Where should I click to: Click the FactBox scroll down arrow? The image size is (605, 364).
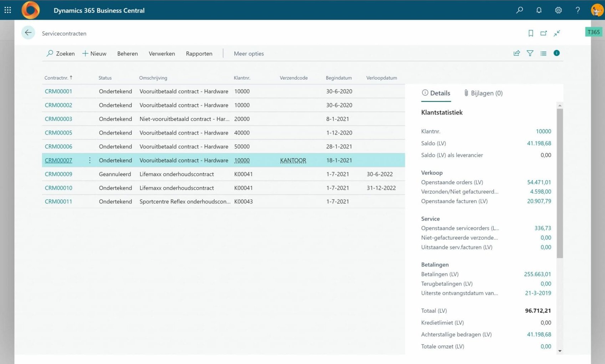560,351
